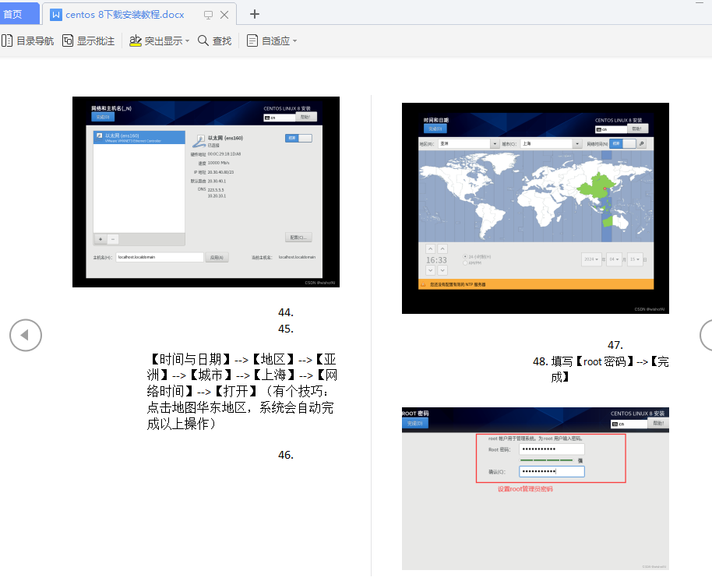Select the centos 8下载安装教程.docx tab
Viewport: 712px width, 588px height.
(139, 14)
